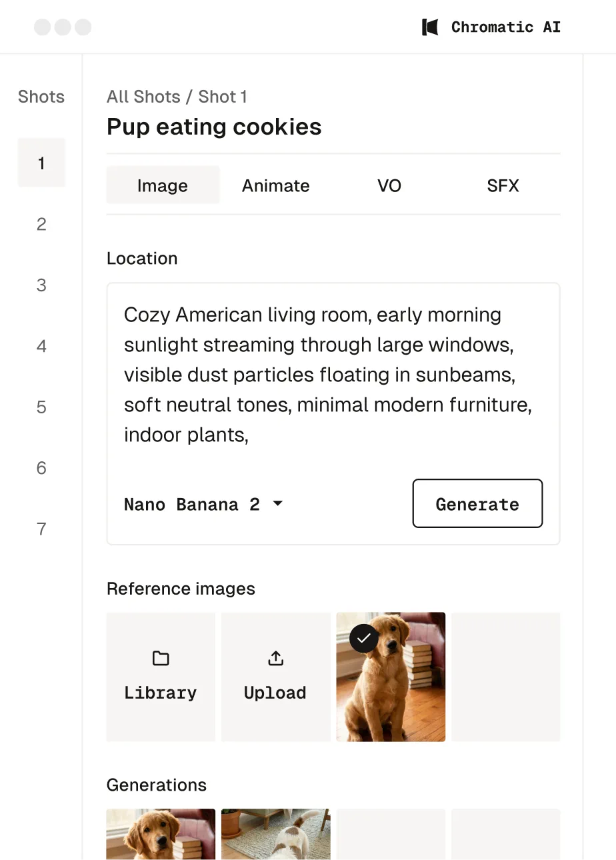Click the empty reference image slot

(505, 677)
